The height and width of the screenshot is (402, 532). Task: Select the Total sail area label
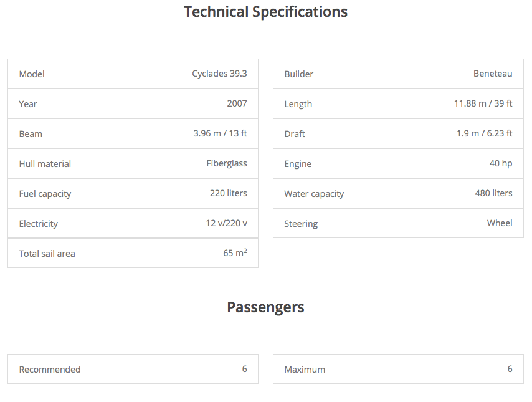click(47, 254)
